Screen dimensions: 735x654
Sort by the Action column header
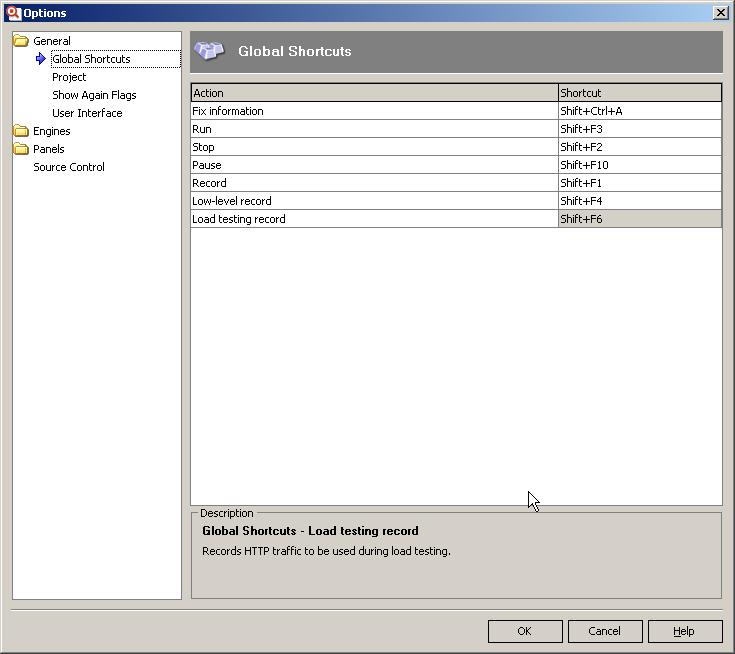coord(374,93)
